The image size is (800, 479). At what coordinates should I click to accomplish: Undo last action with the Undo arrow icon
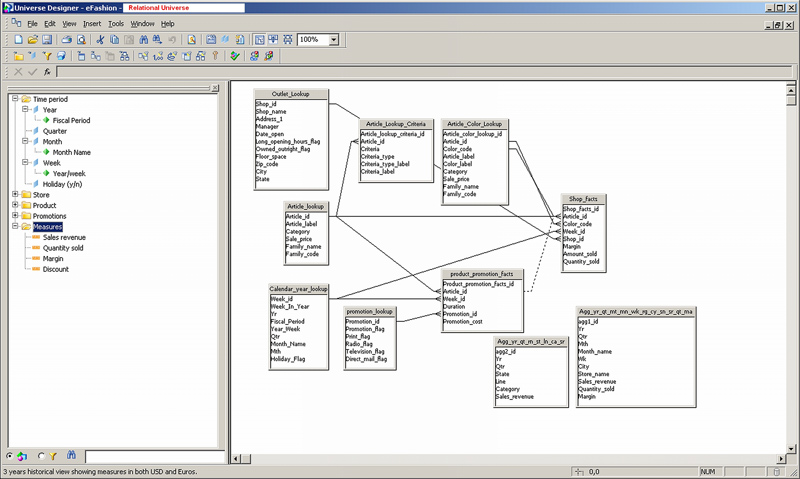172,39
